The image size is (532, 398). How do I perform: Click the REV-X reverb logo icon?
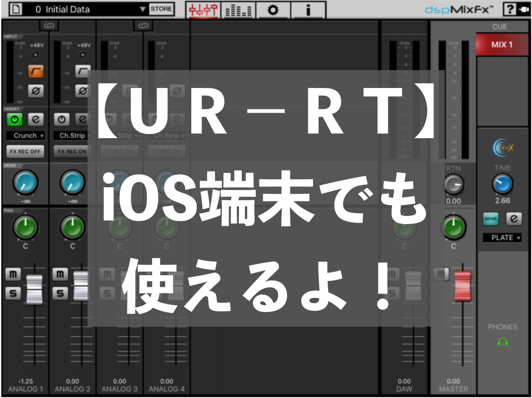(502, 148)
